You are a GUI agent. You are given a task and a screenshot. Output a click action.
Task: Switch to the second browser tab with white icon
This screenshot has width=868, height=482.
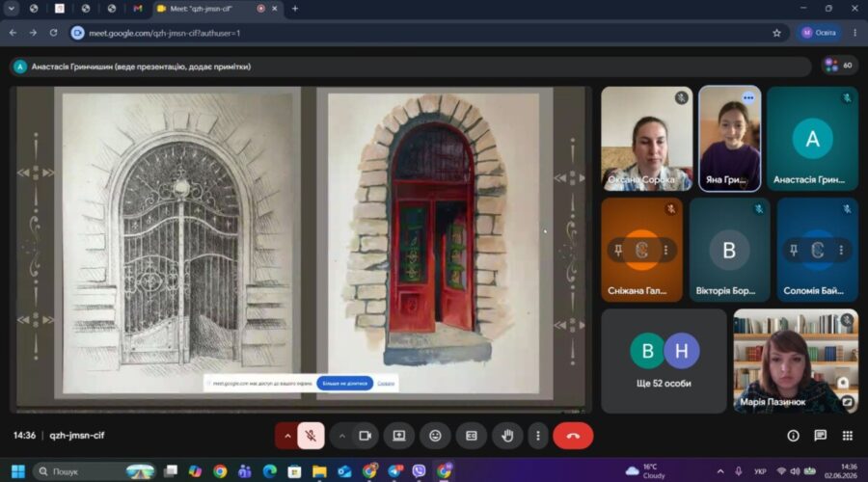tap(59, 9)
